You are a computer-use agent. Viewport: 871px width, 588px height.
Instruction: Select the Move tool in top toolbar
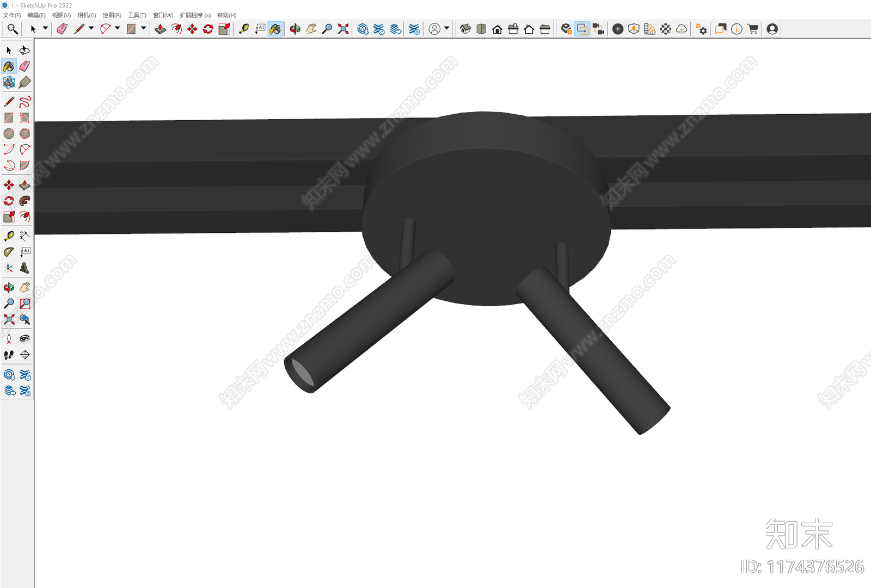click(x=192, y=29)
